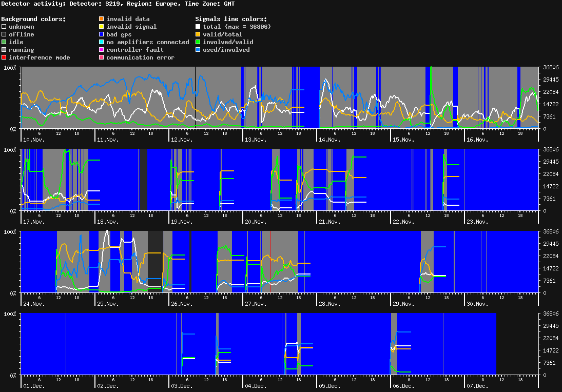Viewport: 562px width, 392px height.
Task: Click the Background colors legend heading
Action: (33, 19)
